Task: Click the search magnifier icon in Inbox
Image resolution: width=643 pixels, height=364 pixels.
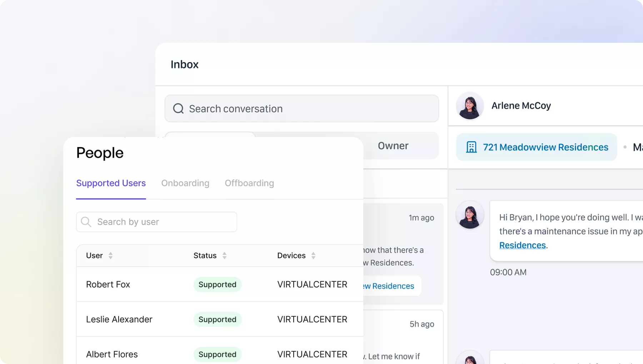Action: click(x=178, y=108)
